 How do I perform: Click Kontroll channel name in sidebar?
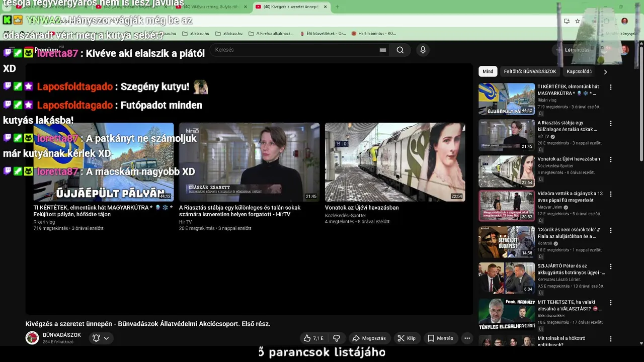(x=545, y=243)
